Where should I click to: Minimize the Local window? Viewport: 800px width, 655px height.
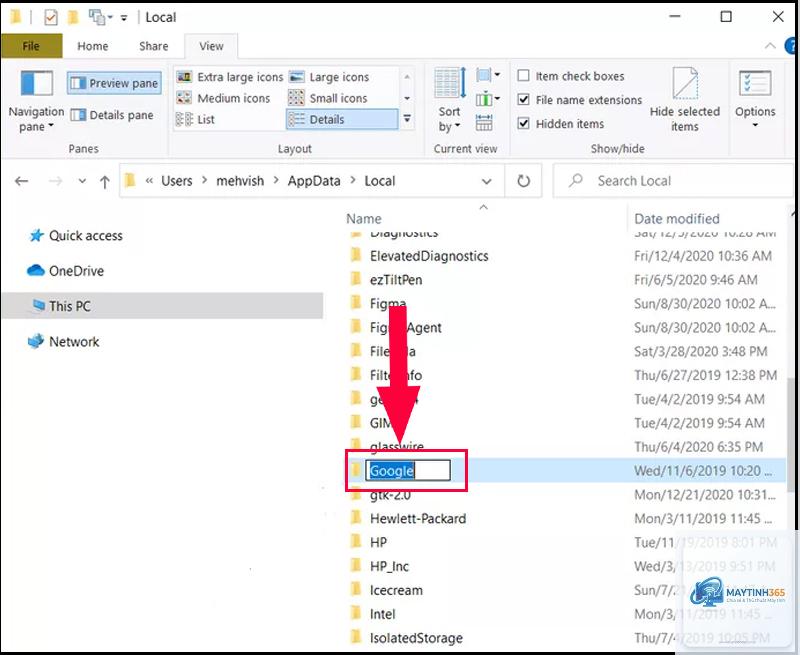tap(675, 17)
